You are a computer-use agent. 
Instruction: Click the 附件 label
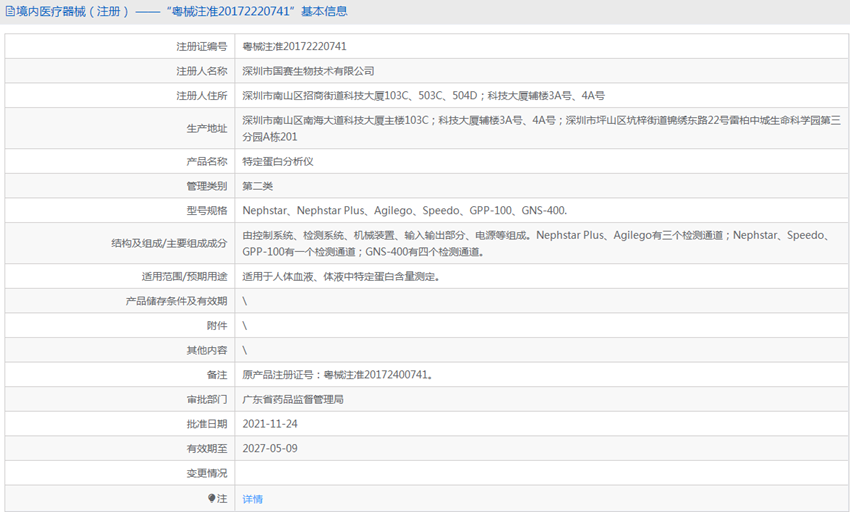pos(217,326)
